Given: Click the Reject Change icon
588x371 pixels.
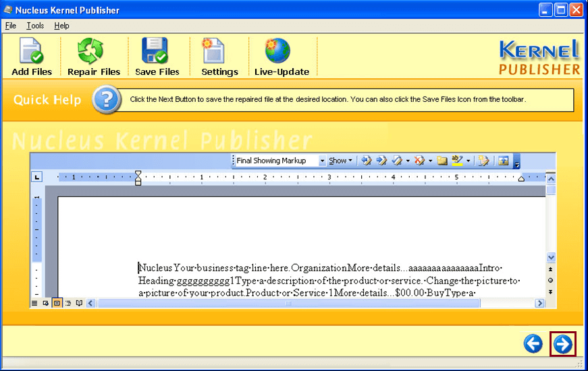Looking at the screenshot, I should click(x=419, y=161).
